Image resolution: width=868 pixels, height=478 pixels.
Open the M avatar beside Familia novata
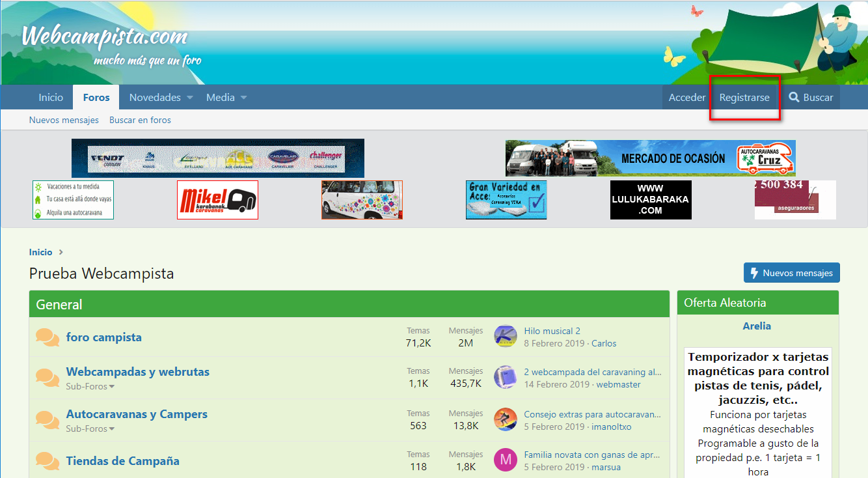pos(506,460)
